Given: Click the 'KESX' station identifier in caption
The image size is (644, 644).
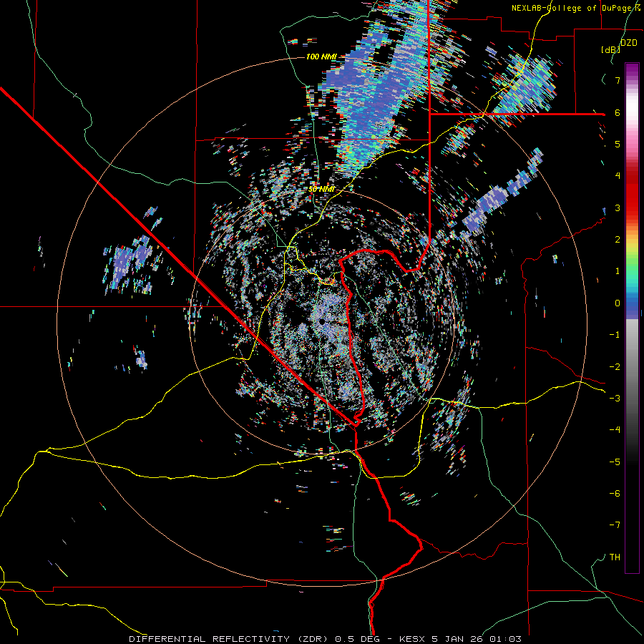Looking at the screenshot, I should [413, 639].
